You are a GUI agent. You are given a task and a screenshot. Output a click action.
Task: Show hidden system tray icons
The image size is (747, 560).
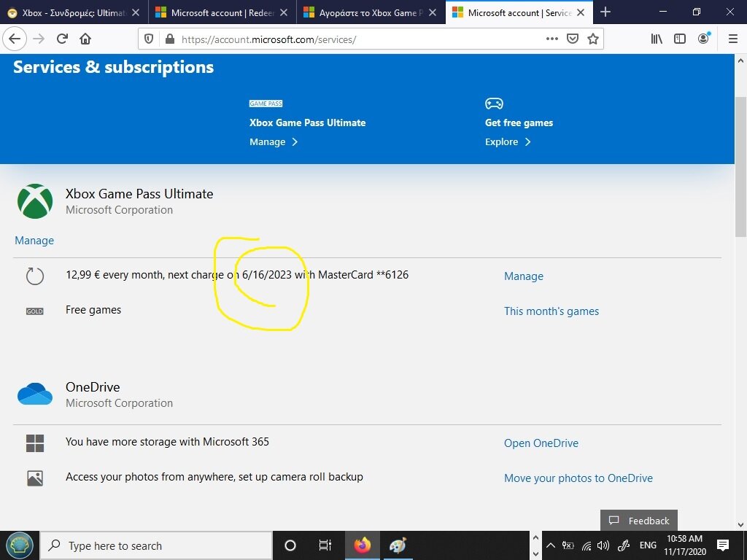coord(551,545)
